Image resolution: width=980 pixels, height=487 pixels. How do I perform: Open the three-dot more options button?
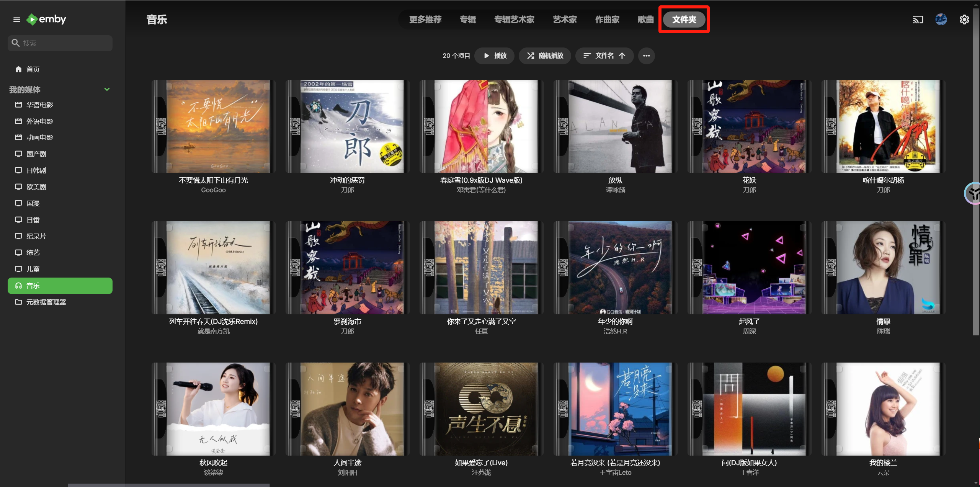tap(646, 56)
